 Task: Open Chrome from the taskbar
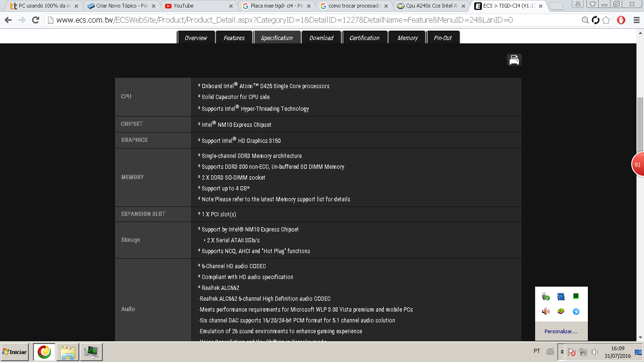pos(44,352)
